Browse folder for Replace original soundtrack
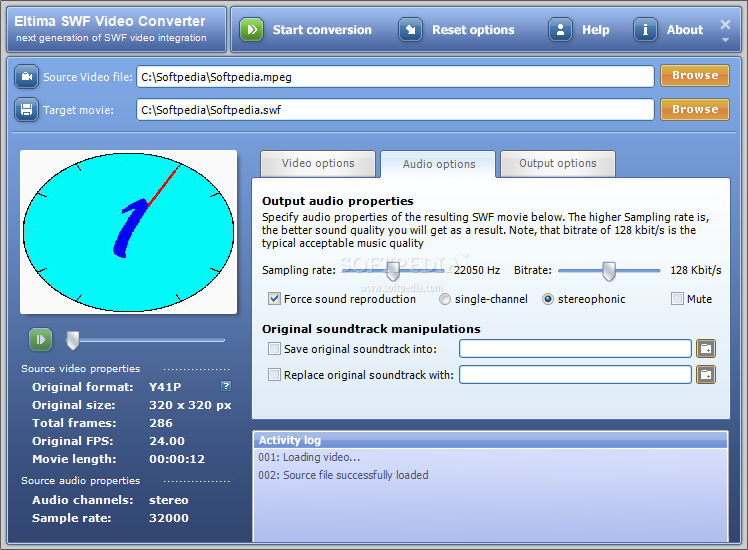This screenshot has height=550, width=748. click(706, 375)
